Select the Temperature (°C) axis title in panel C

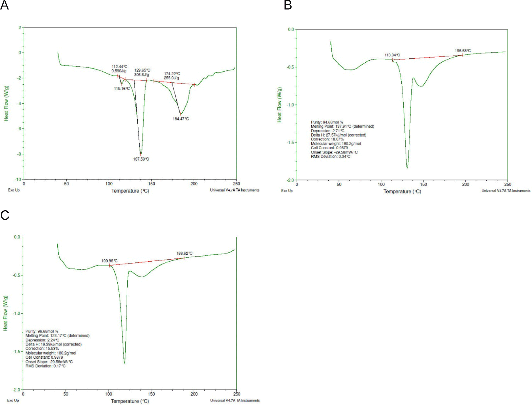(130, 401)
